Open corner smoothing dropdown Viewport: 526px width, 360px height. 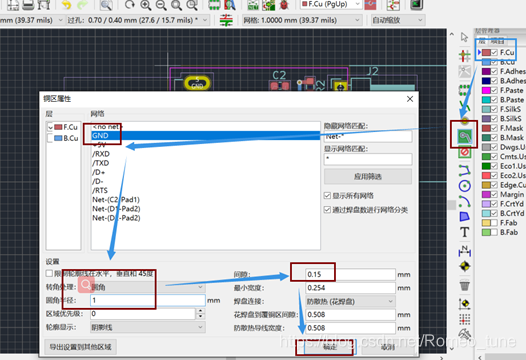point(148,287)
